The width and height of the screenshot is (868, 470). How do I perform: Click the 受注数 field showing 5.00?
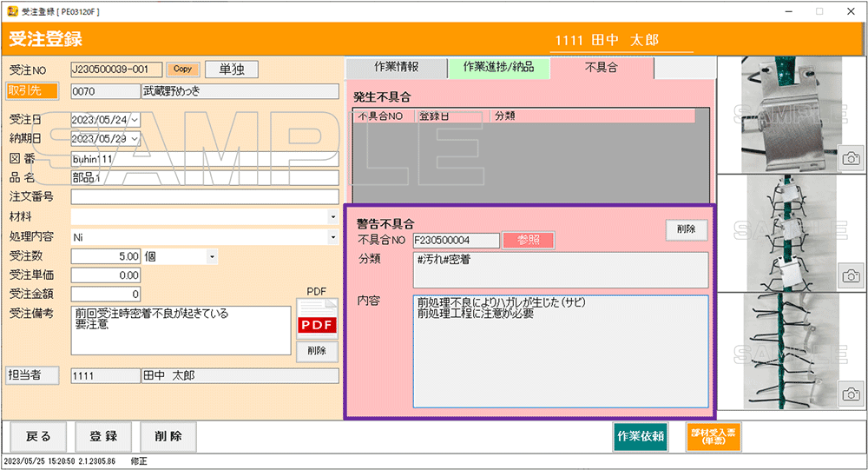click(106, 256)
